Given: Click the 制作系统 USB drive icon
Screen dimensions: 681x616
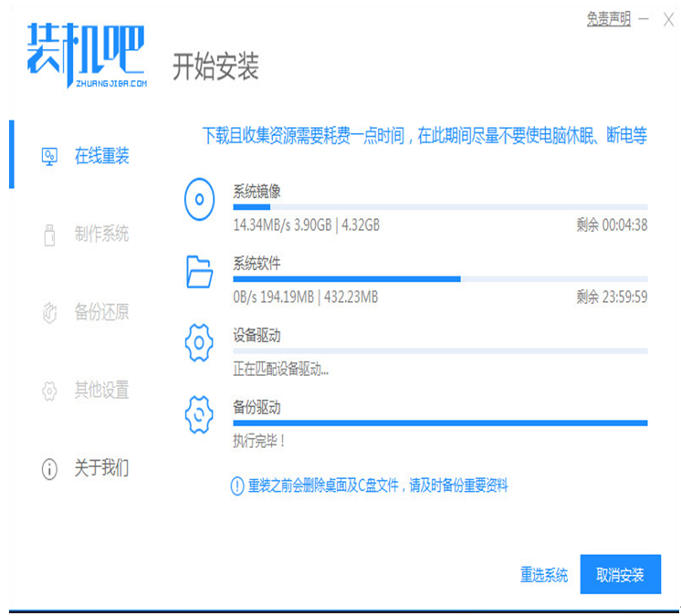Looking at the screenshot, I should point(50,235).
